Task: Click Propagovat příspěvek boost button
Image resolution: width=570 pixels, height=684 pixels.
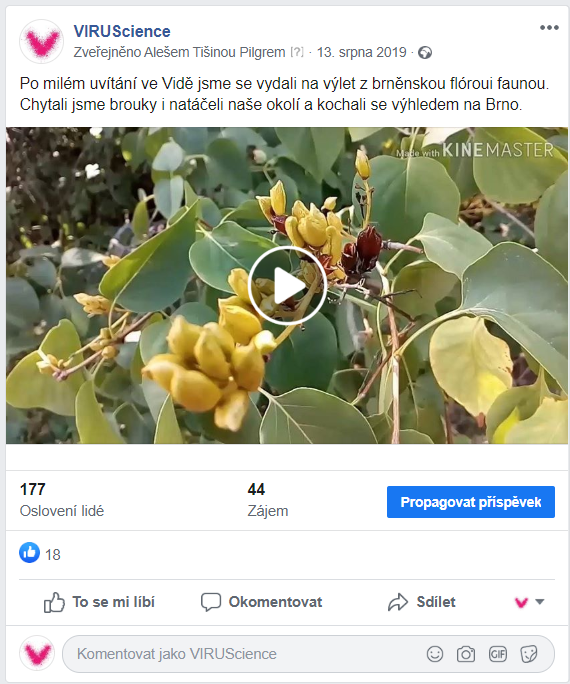Action: click(x=471, y=502)
